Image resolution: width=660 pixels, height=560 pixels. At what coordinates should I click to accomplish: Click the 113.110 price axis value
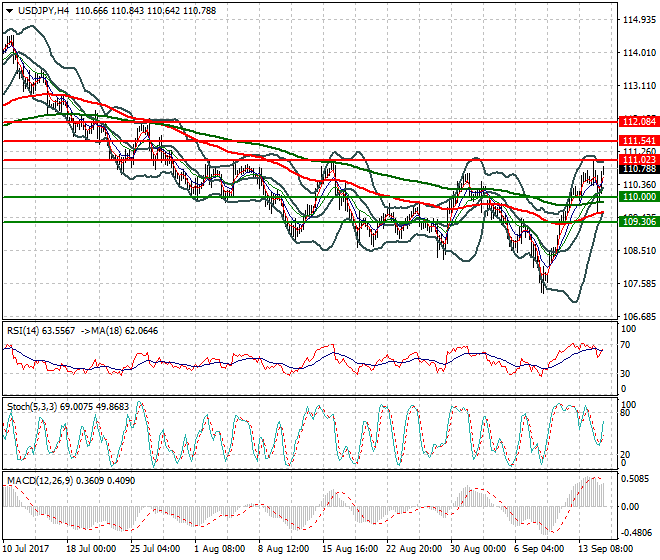[639, 86]
